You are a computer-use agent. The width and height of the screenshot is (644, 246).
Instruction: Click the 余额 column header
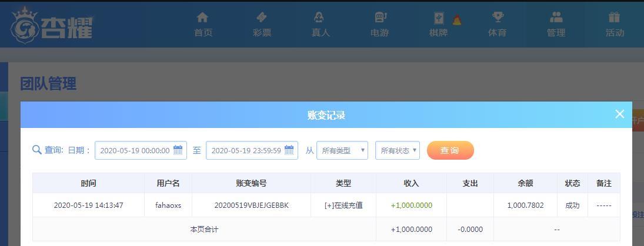(x=525, y=183)
